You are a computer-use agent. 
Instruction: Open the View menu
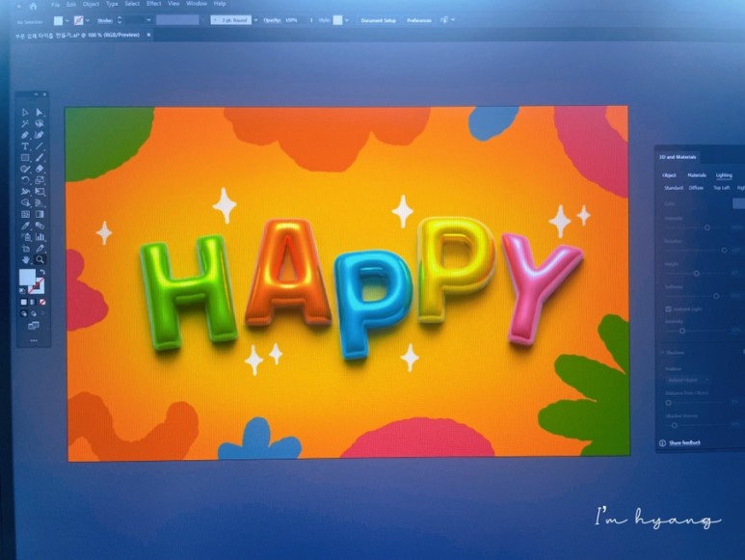click(x=173, y=4)
